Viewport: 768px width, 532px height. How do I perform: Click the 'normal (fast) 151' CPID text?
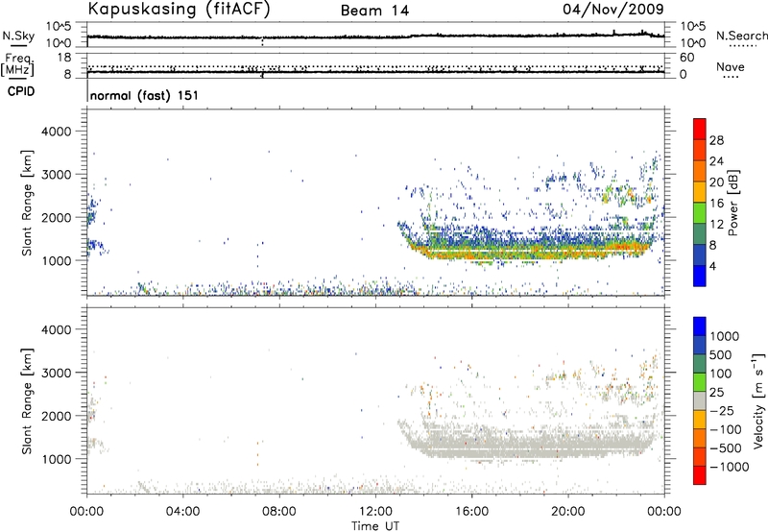tap(145, 95)
